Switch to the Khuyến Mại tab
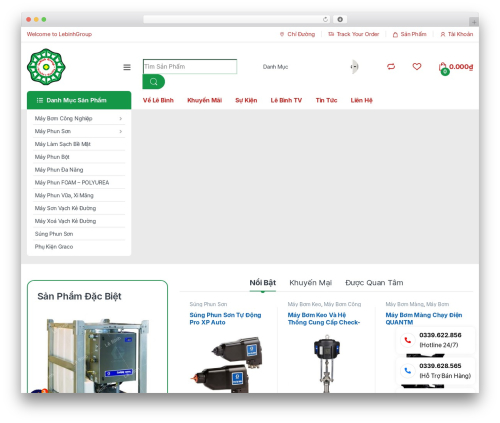This screenshot has height=423, width=500. coord(310,283)
